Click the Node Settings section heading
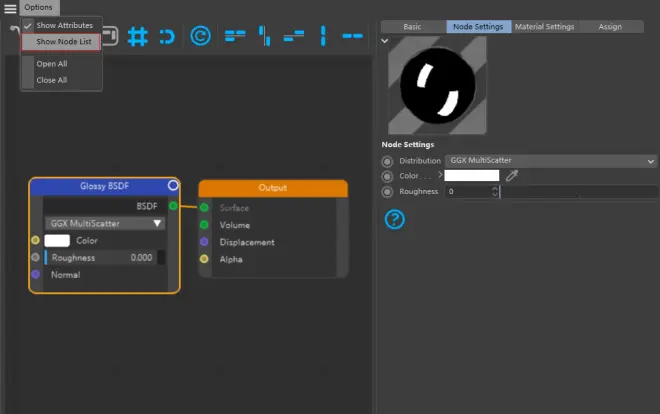Image resolution: width=660 pixels, height=414 pixels. tap(407, 145)
